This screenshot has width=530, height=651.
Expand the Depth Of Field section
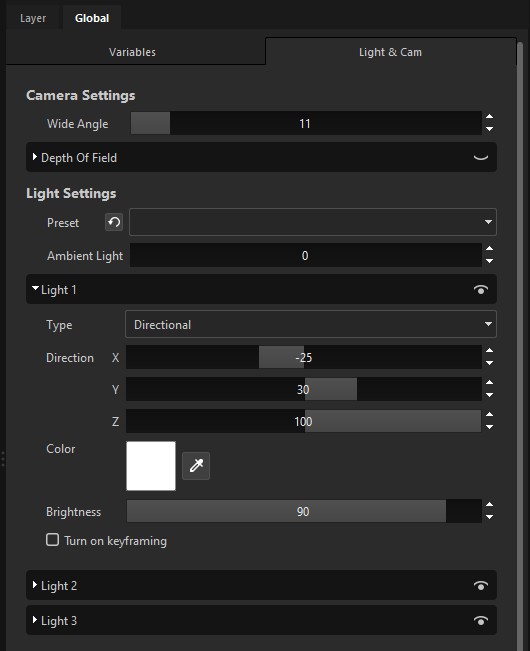[35, 157]
